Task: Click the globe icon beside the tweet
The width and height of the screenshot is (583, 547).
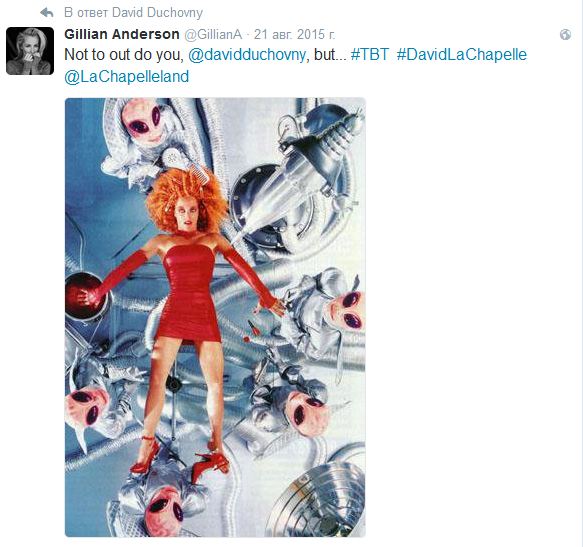Action: pos(565,35)
